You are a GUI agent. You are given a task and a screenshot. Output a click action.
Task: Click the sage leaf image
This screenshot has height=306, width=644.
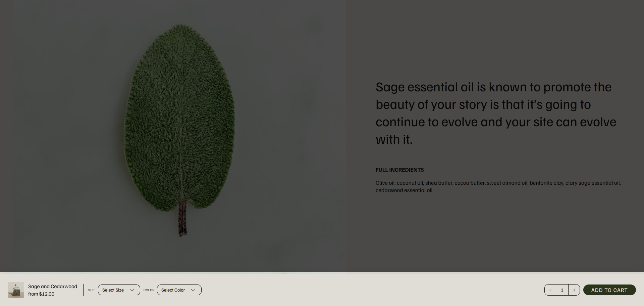(x=179, y=136)
